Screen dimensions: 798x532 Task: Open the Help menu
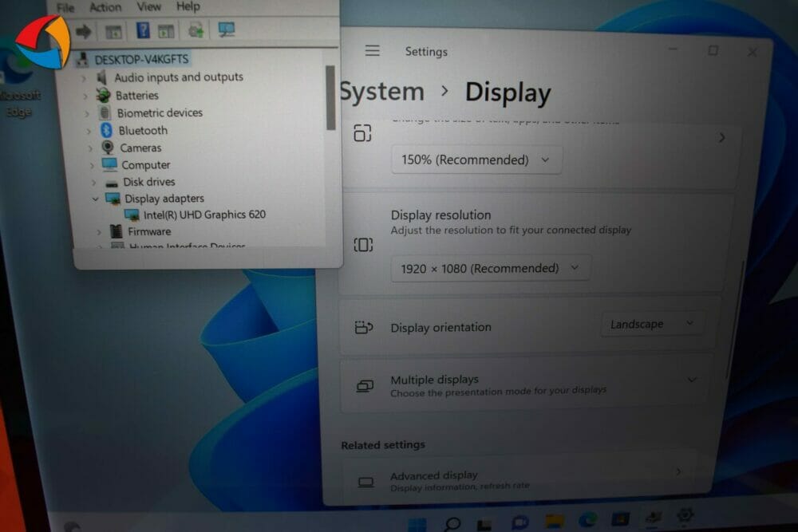click(x=188, y=6)
